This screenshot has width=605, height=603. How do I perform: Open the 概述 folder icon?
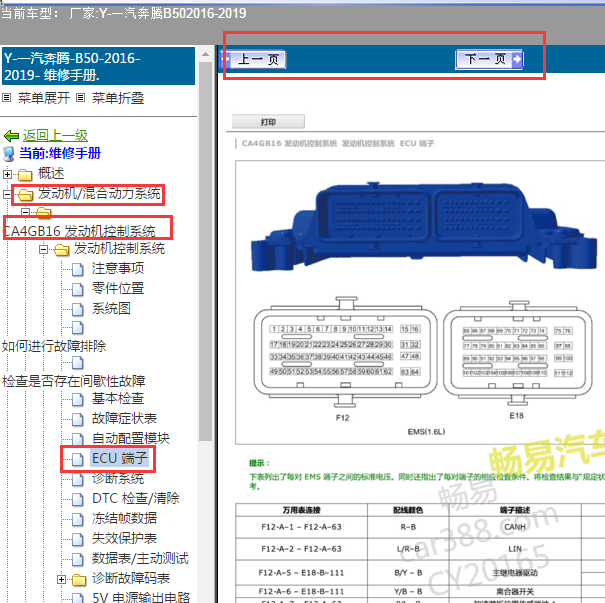[x=25, y=175]
